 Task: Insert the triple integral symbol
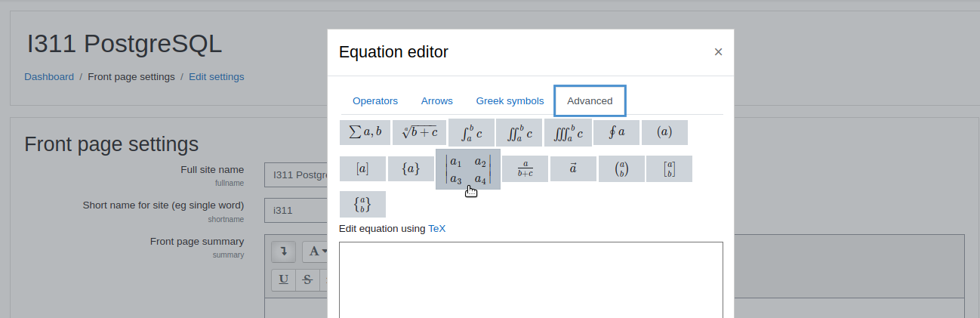[x=568, y=132]
